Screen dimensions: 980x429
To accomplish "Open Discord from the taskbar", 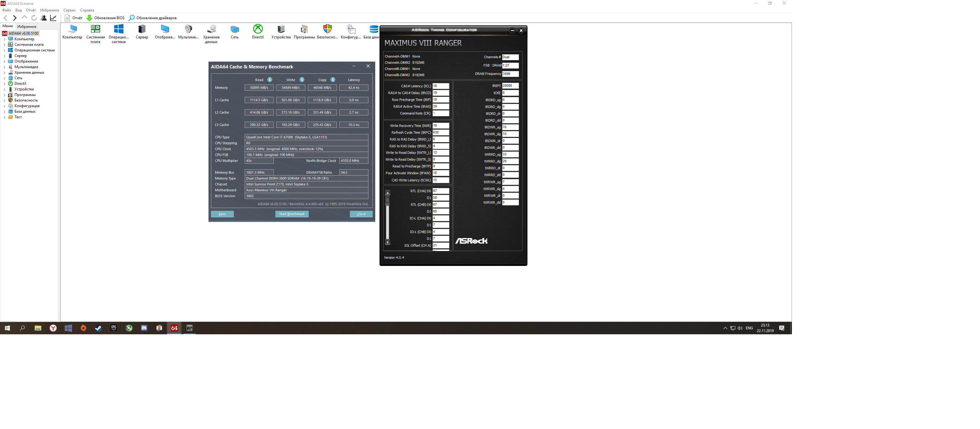I will click(x=144, y=328).
